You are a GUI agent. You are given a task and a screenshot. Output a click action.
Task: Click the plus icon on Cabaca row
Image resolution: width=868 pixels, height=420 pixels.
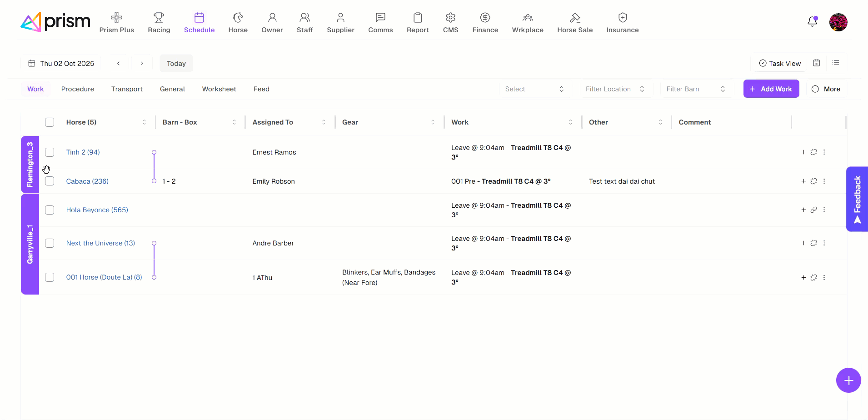[x=803, y=181]
